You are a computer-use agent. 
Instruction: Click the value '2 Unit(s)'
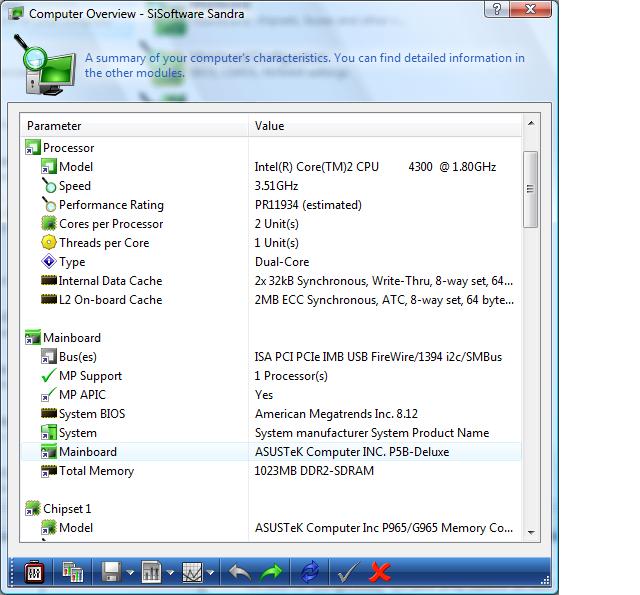pos(276,224)
